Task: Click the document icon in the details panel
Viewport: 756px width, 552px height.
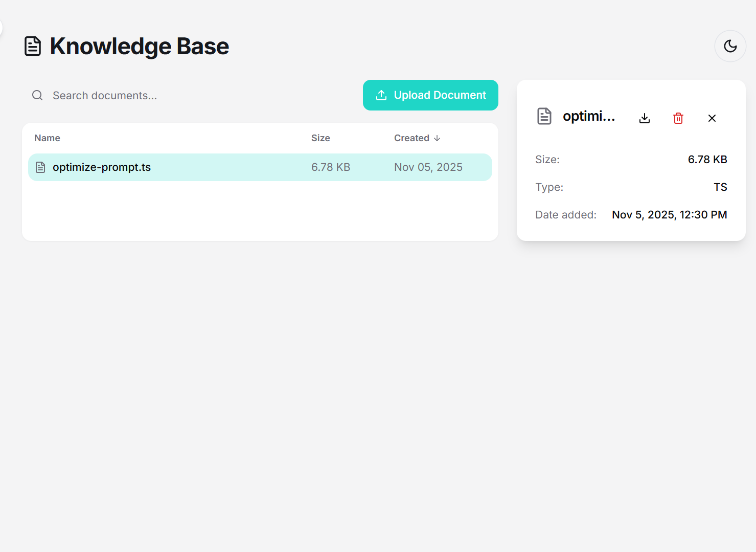Action: (x=544, y=116)
